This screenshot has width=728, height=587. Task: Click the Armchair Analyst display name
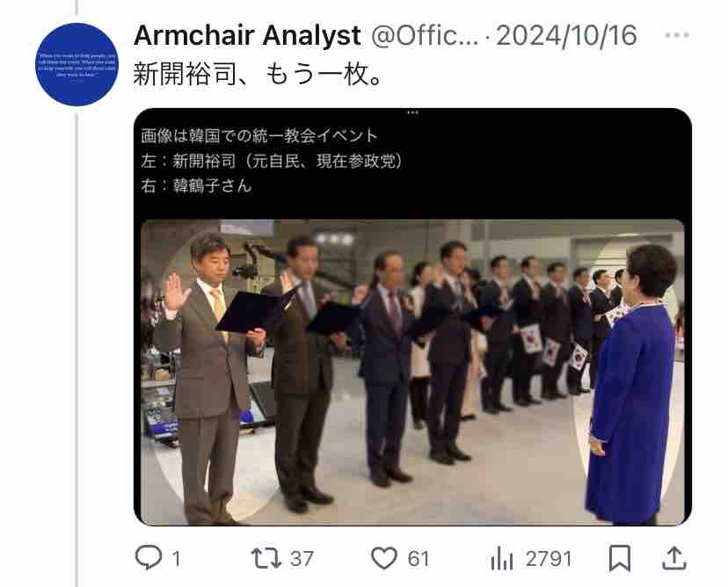[247, 36]
